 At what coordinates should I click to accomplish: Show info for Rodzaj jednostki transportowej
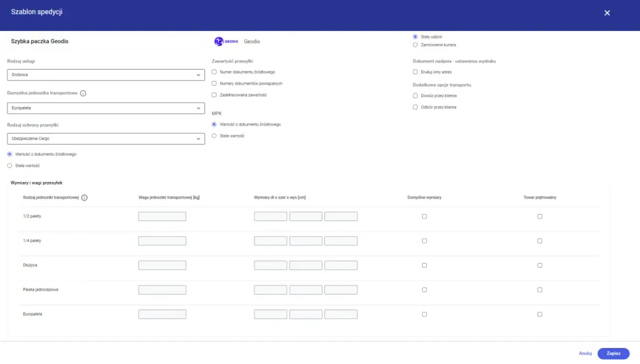click(x=84, y=197)
